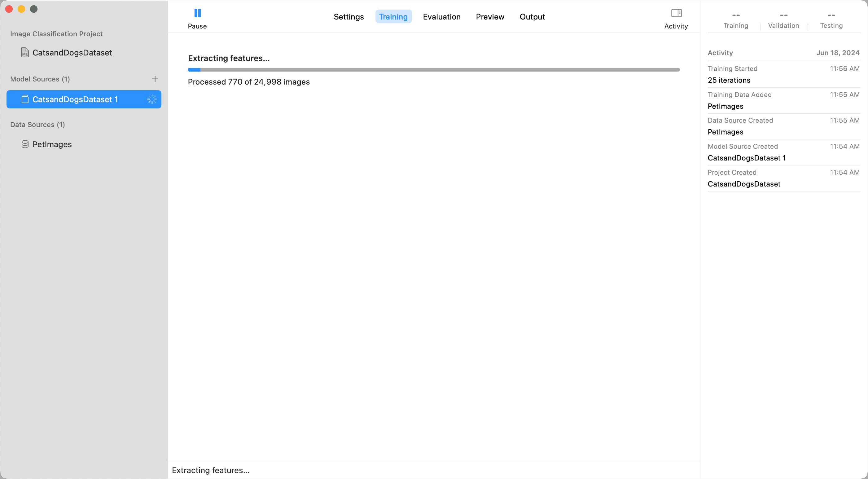Toggle the Activity sidebar panel icon
Image resolution: width=868 pixels, height=479 pixels.
coord(676,14)
